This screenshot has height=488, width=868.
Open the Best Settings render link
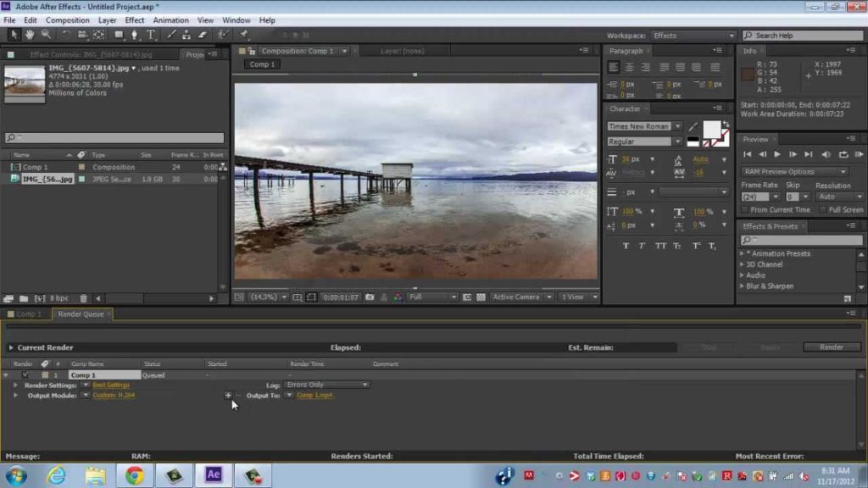tap(111, 385)
